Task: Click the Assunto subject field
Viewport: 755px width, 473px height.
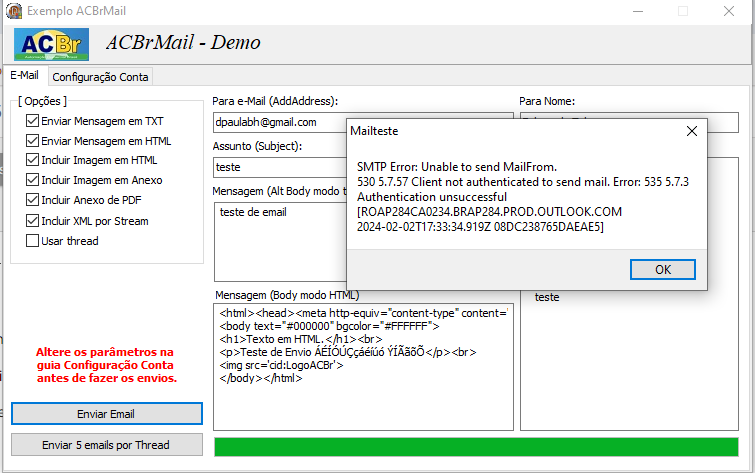Action: coord(280,167)
